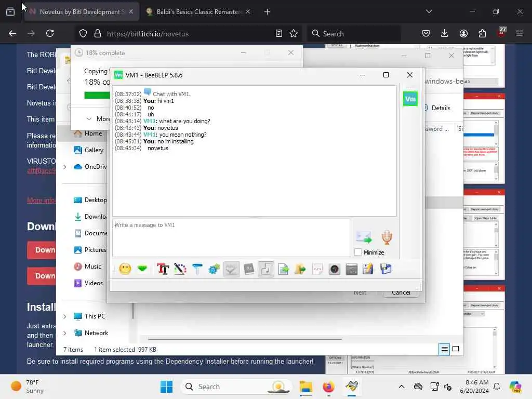Click the site security padlock icon

[x=98, y=34]
